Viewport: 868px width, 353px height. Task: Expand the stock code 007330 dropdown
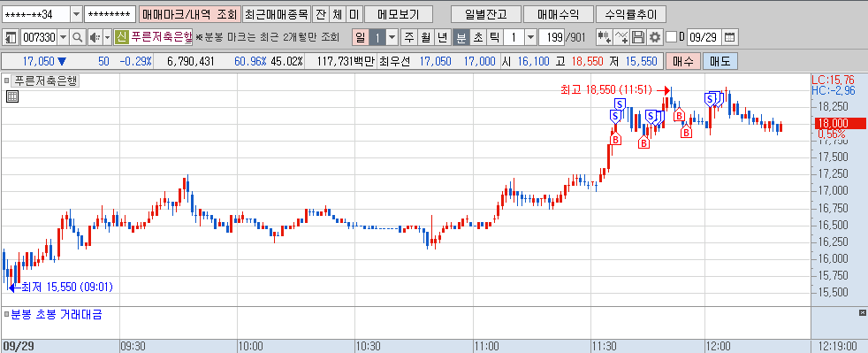click(x=63, y=38)
